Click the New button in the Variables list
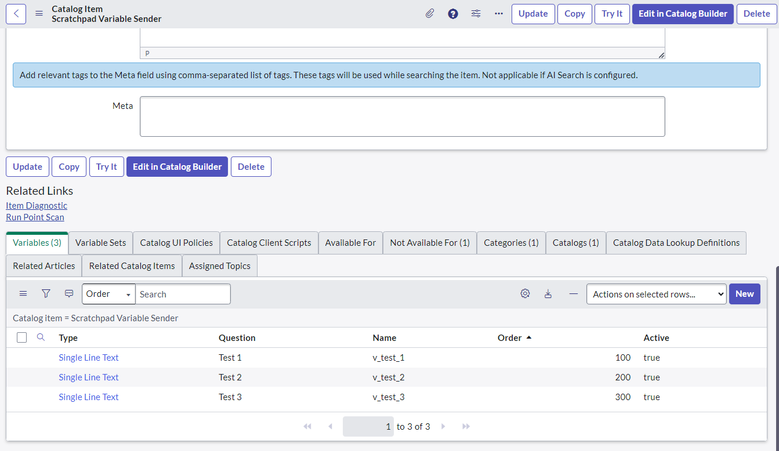Image resolution: width=779 pixels, height=451 pixels. click(x=744, y=294)
